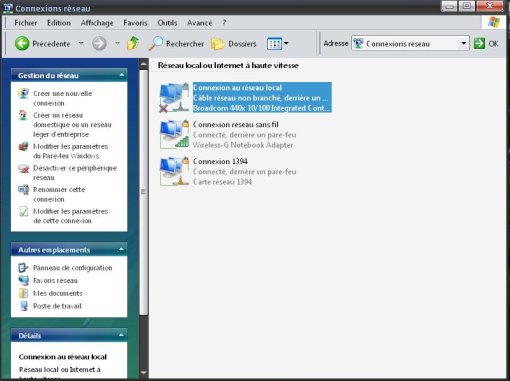Click the Broadcom 440x 10/100 Integrated text
This screenshot has height=381, width=510.
coord(261,108)
